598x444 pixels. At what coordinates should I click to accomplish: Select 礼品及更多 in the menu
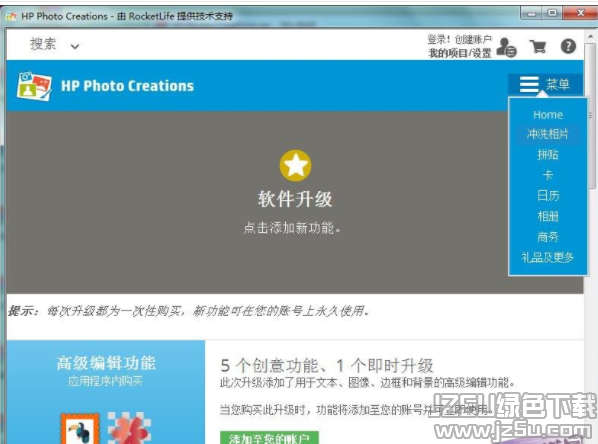[548, 257]
